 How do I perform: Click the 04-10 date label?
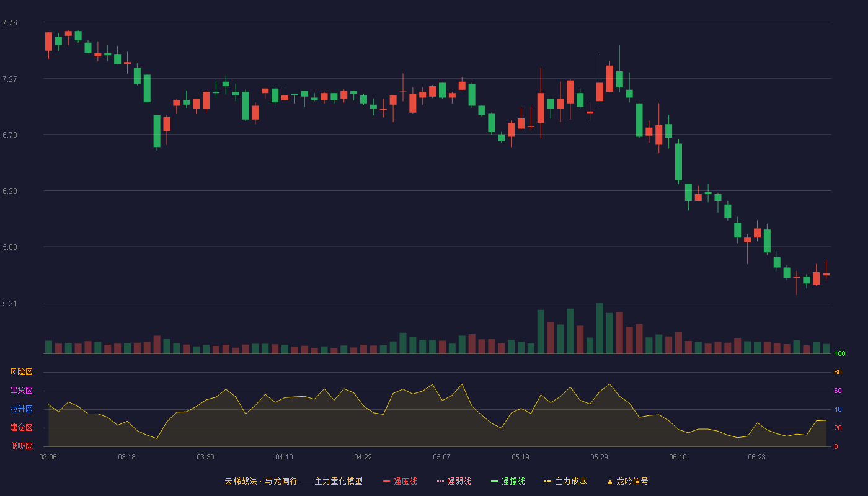point(284,457)
